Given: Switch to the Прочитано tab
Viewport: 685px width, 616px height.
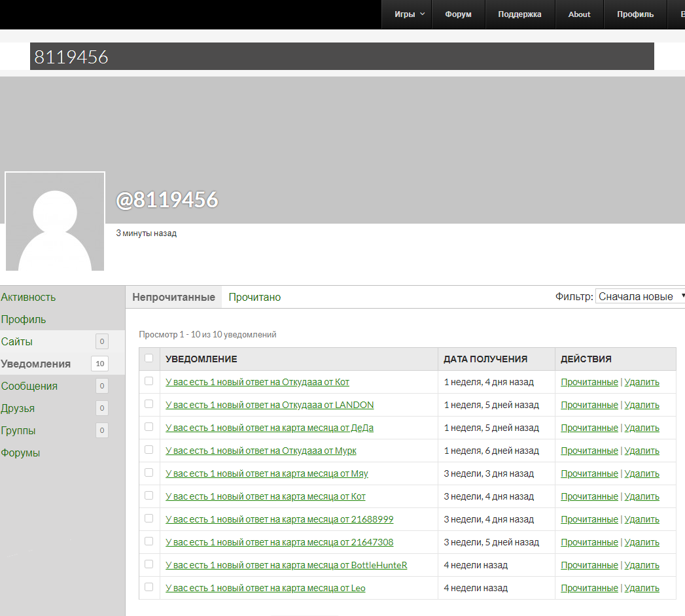Looking at the screenshot, I should click(255, 297).
